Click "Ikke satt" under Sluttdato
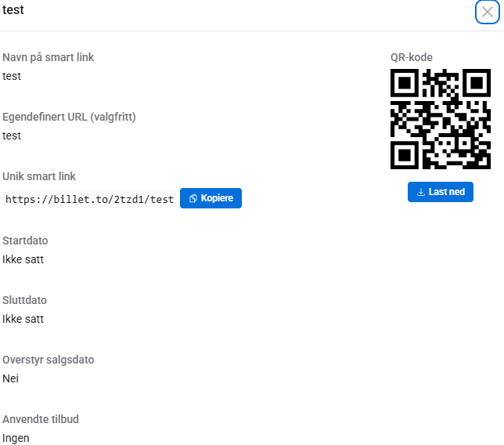 point(23,319)
